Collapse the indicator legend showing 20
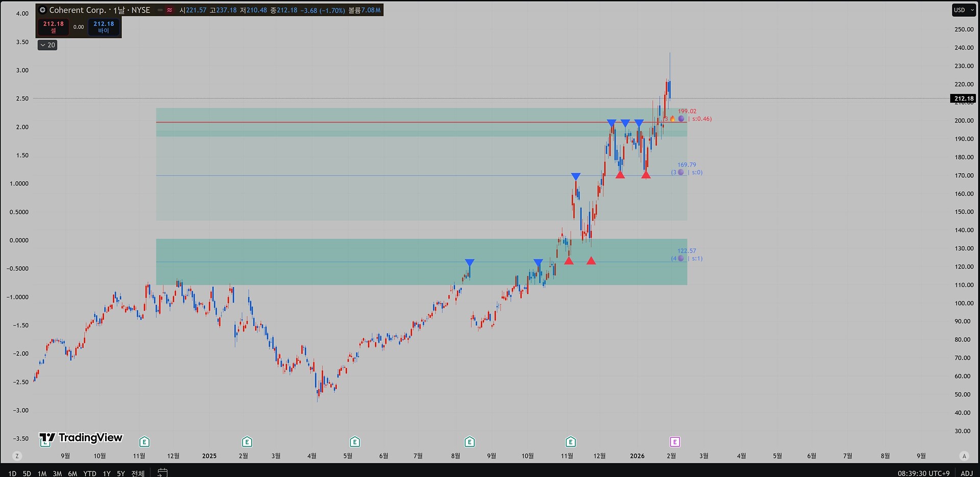The height and width of the screenshot is (477, 980). click(47, 45)
